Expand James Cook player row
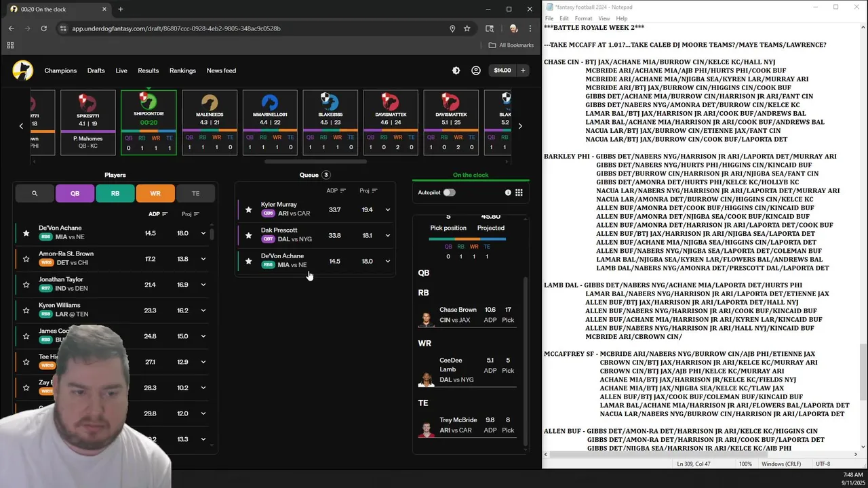This screenshot has height=488, width=868. [203, 336]
